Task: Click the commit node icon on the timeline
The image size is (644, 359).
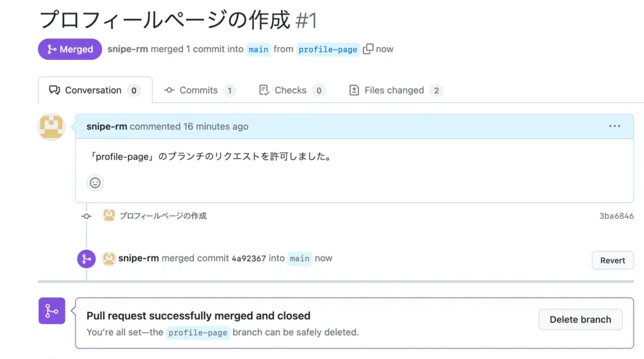Action: pos(87,216)
